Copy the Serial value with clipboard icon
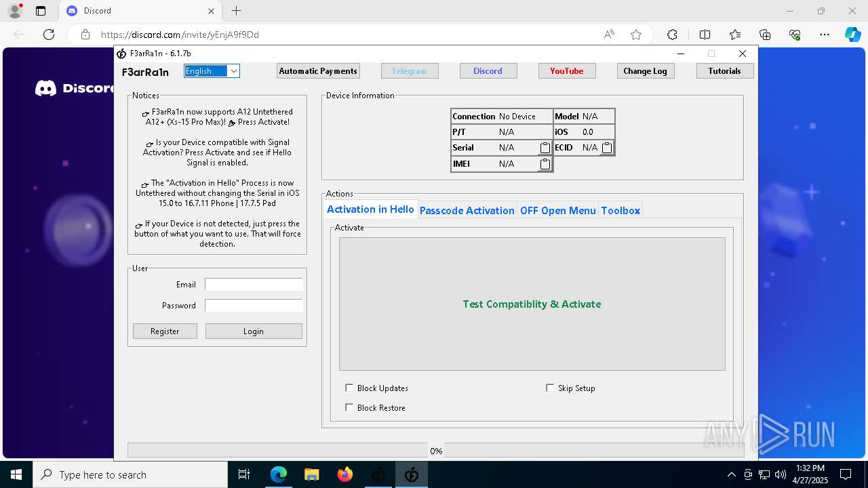The image size is (868, 488). 545,148
